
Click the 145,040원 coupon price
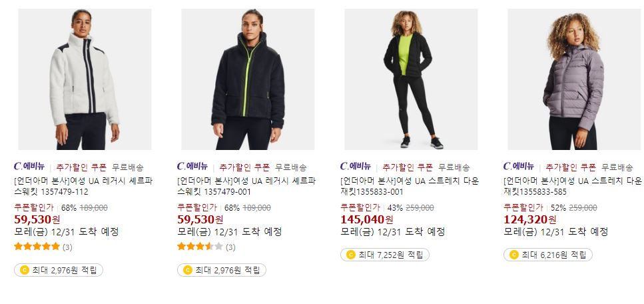coord(366,220)
